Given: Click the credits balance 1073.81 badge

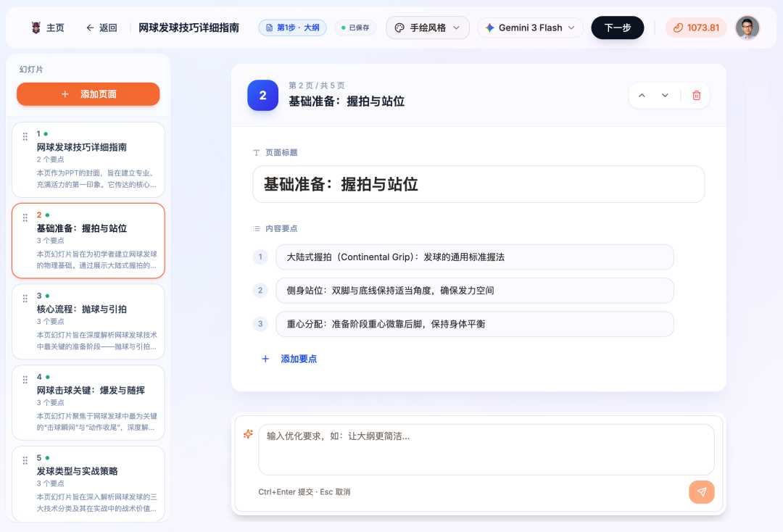Looking at the screenshot, I should pyautogui.click(x=695, y=28).
